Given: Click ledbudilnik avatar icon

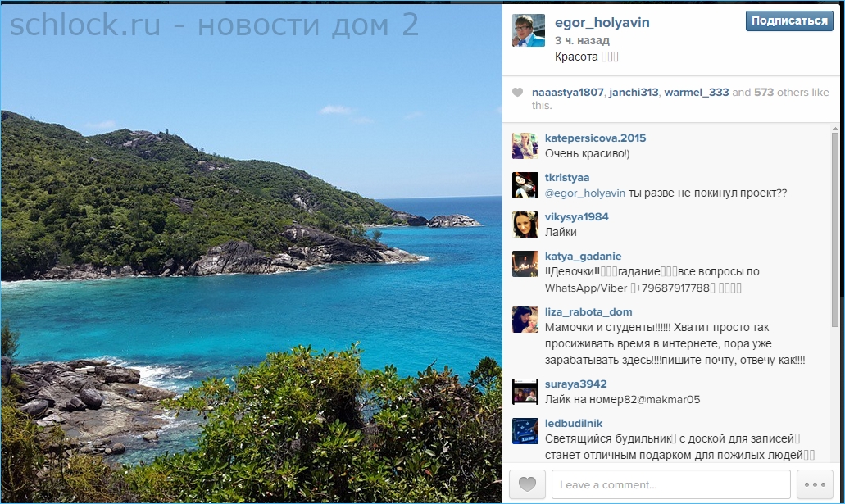Looking at the screenshot, I should point(525,431).
